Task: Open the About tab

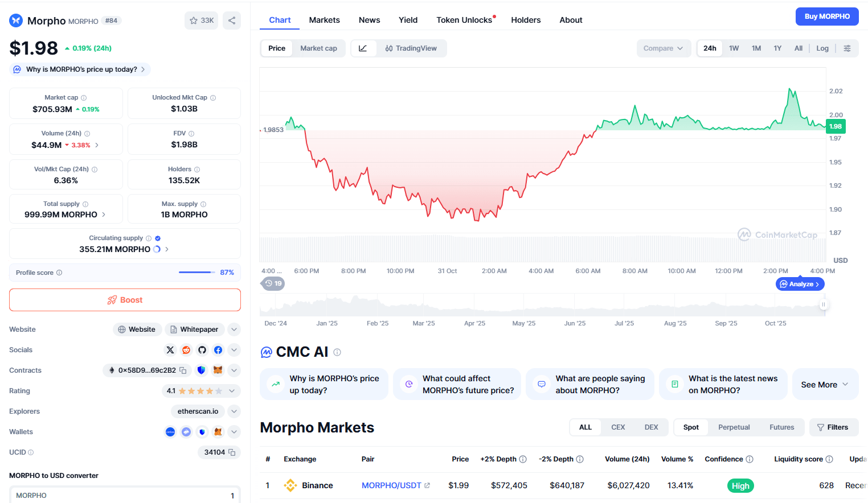Action: pos(571,20)
